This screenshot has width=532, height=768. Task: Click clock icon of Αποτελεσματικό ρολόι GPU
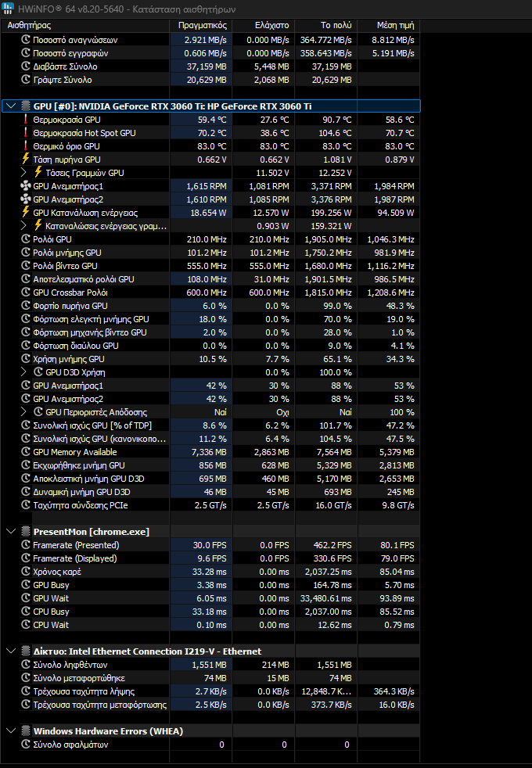(x=26, y=278)
